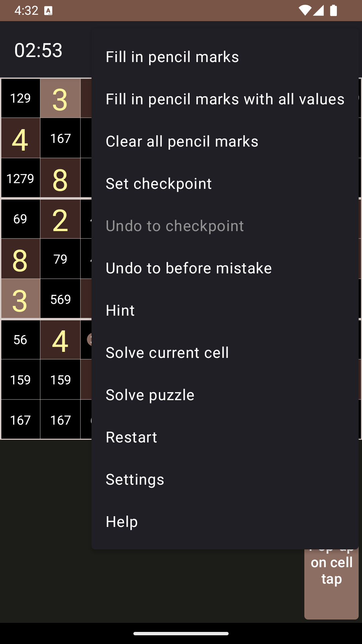Viewport: 362px width, 644px height.
Task: Select the cell with pencil marks 1279
Action: pyautogui.click(x=20, y=178)
